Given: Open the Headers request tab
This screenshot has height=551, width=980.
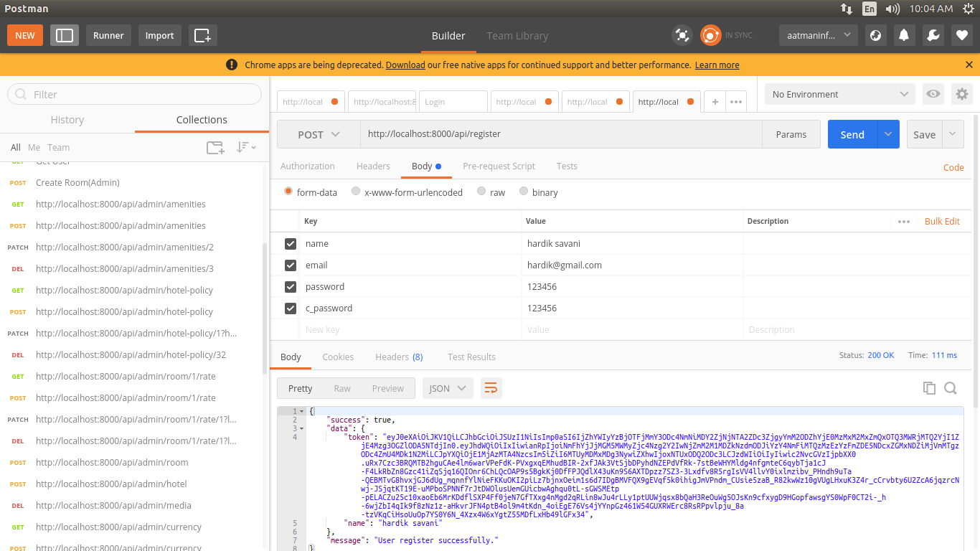Looking at the screenshot, I should pyautogui.click(x=373, y=166).
